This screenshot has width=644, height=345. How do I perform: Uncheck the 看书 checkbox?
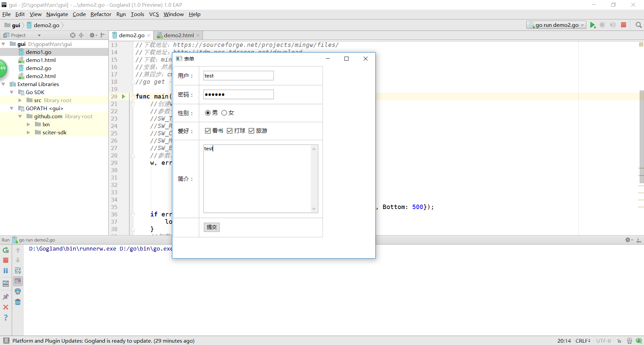[208, 131]
